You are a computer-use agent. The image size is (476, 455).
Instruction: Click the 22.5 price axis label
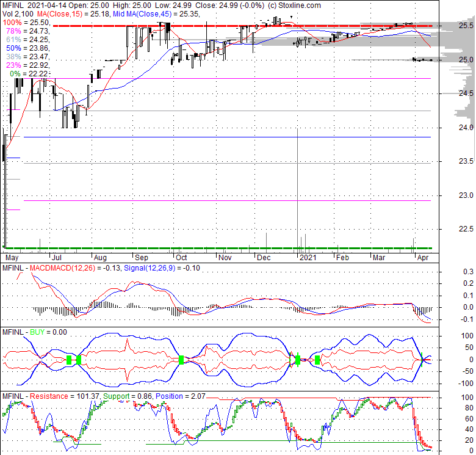(x=466, y=229)
